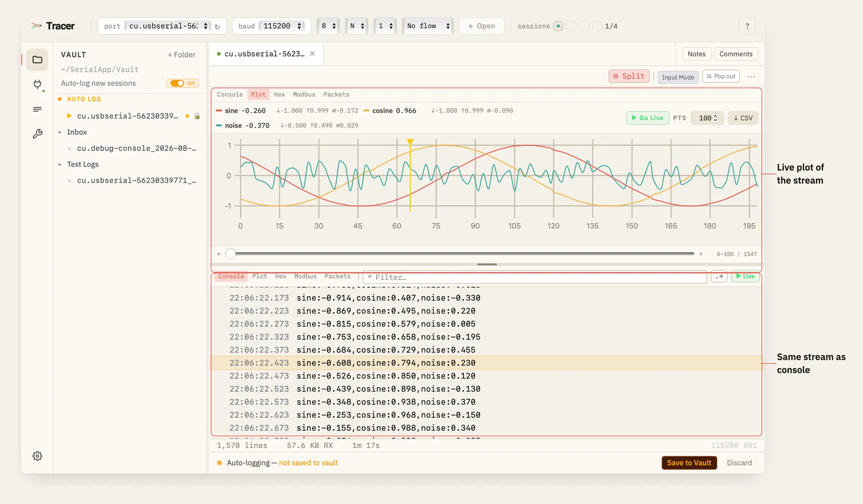Screen dimensions: 863x504
Task: Open the data bits dropdown showing 8
Action: [328, 26]
